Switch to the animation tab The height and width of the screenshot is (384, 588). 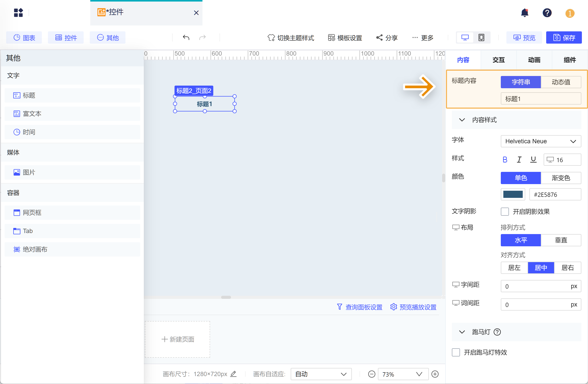click(x=534, y=60)
